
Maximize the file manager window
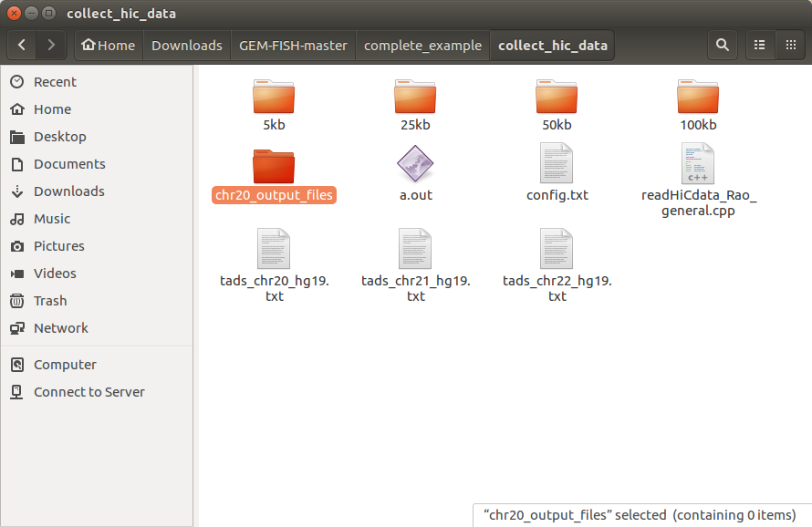(x=49, y=13)
